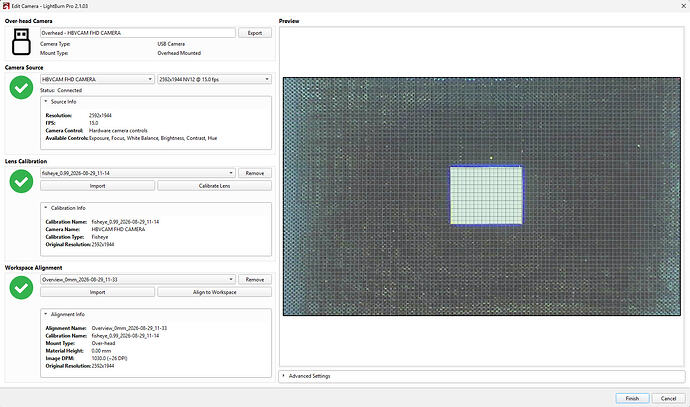Close the Edit Camera window
Image resolution: width=690 pixels, height=407 pixels.
pos(684,6)
